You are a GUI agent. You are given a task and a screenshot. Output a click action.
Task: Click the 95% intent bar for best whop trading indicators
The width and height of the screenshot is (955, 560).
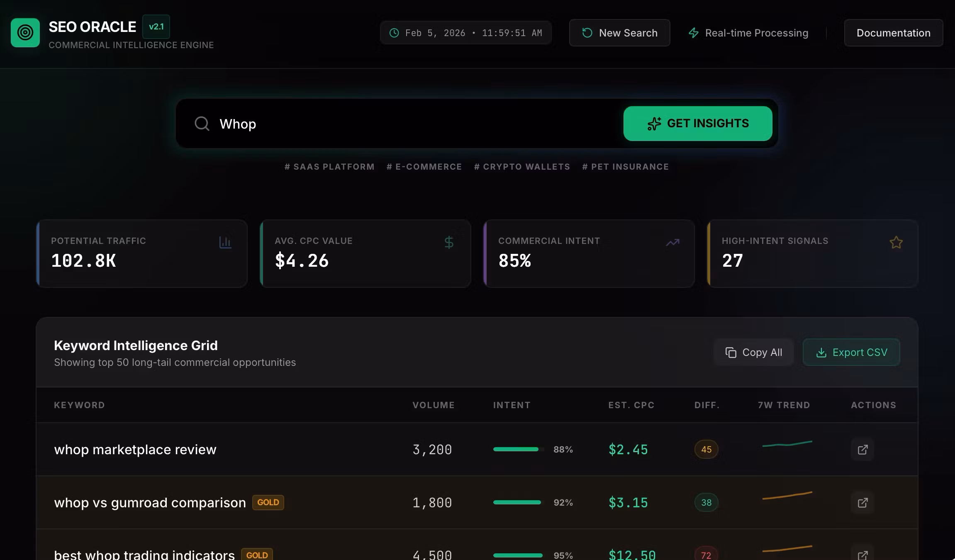(x=518, y=555)
